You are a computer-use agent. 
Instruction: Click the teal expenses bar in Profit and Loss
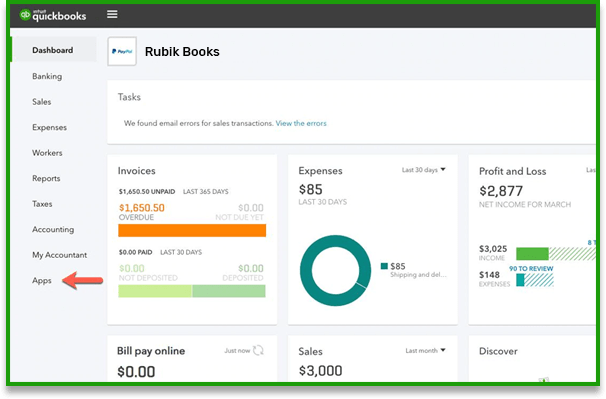point(520,280)
